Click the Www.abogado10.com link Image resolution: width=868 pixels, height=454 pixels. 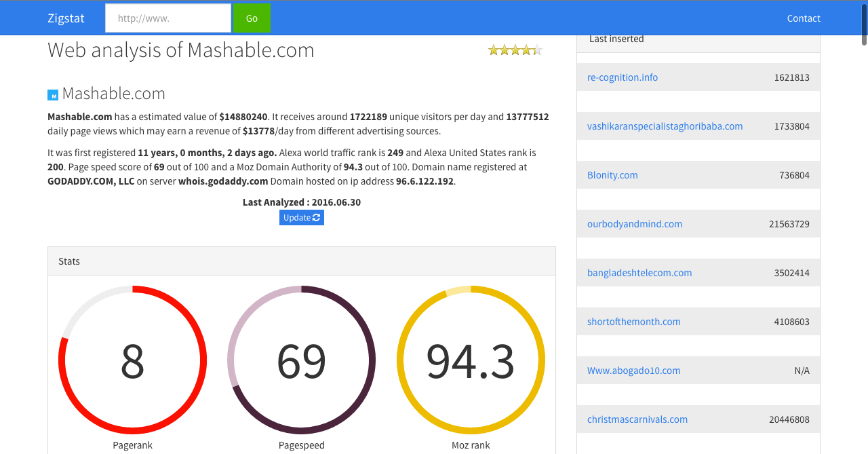(x=633, y=371)
